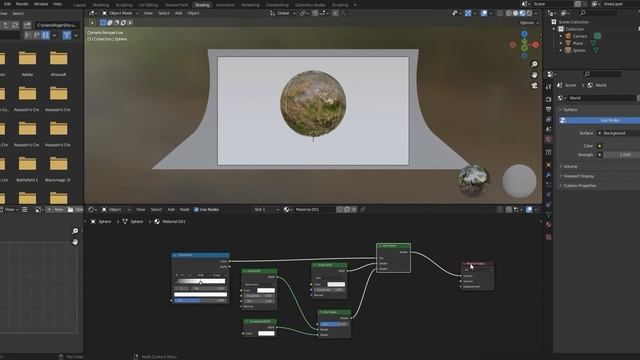The image size is (640, 360).
Task: Open the node editor Node menu
Action: [184, 209]
